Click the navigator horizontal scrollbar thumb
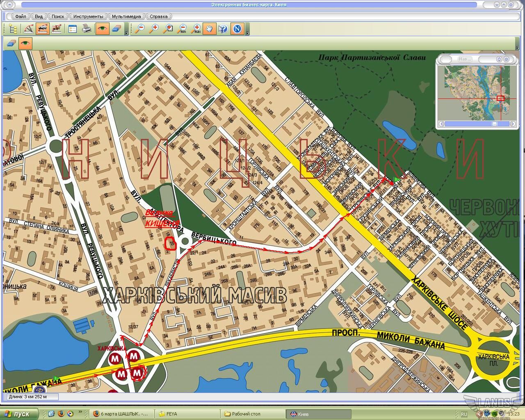The height and width of the screenshot is (420, 525). point(495,124)
